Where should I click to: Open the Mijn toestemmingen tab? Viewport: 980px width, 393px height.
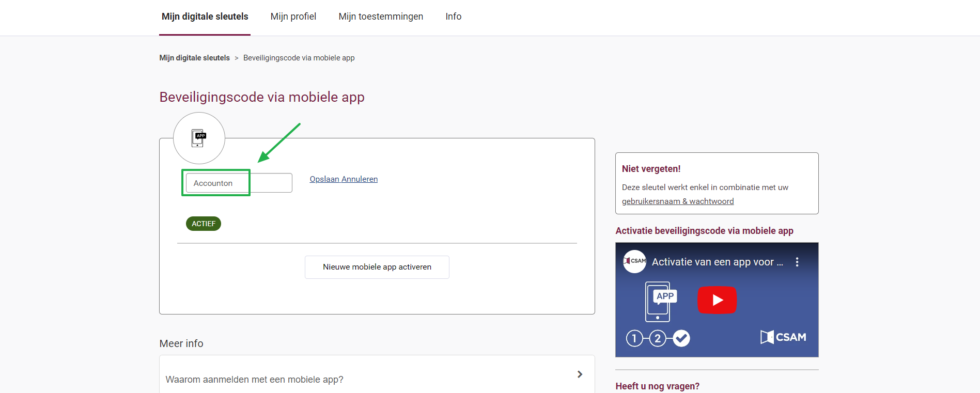pos(381,17)
